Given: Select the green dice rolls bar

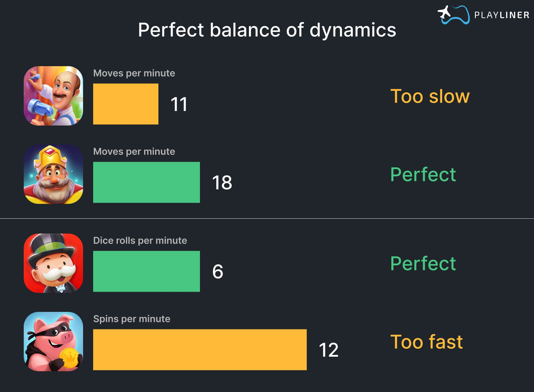Looking at the screenshot, I should (x=147, y=271).
